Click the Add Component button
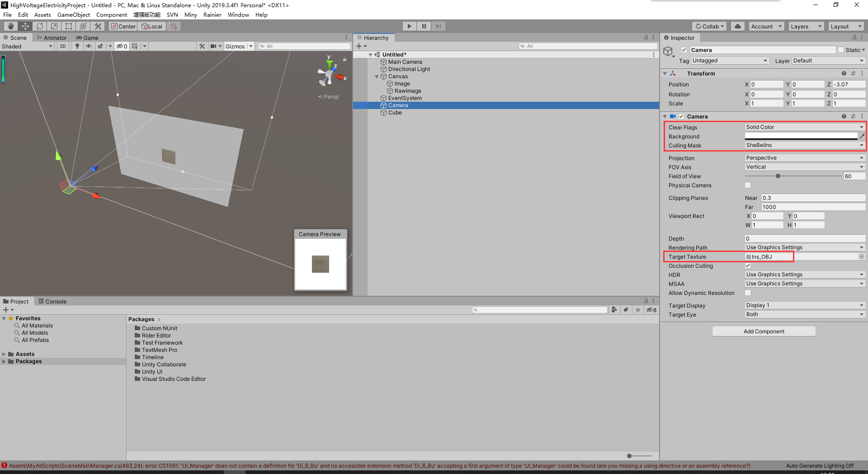Screen dimensions: 868x474 (x=763, y=331)
